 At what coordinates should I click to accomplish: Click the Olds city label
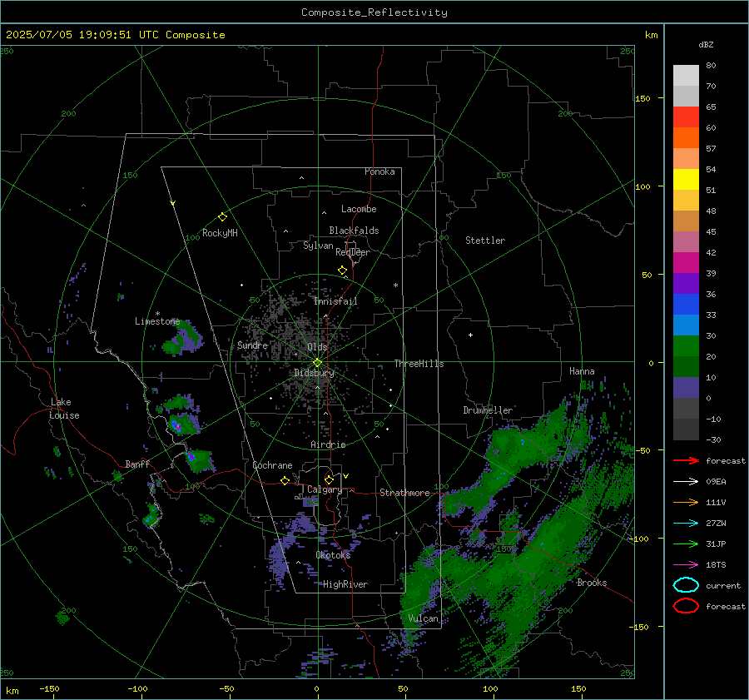coord(317,347)
